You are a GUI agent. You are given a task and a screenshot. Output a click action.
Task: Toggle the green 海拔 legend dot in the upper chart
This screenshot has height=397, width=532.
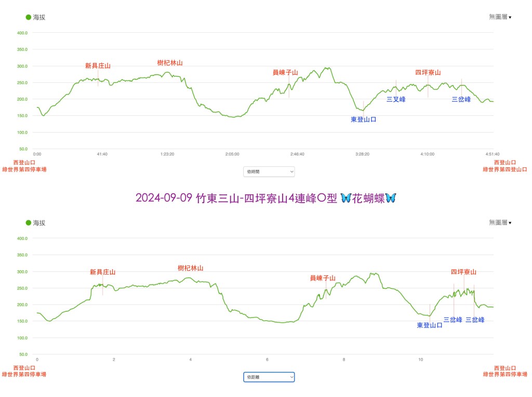click(29, 17)
